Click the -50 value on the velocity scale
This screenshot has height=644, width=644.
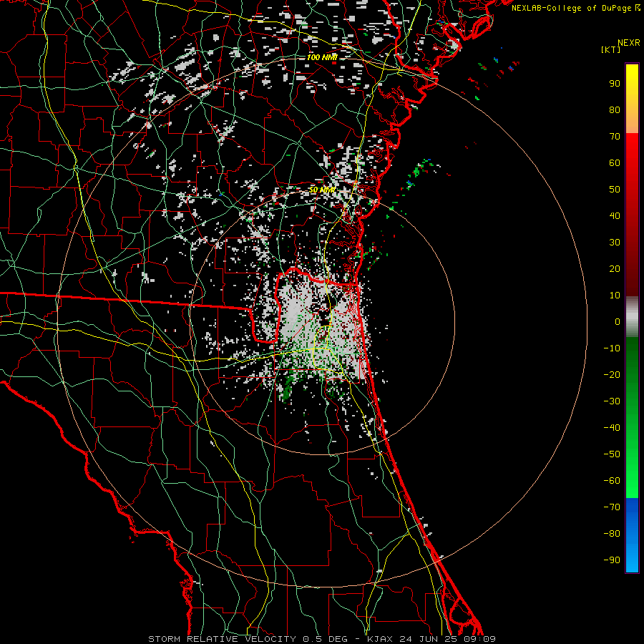[x=612, y=454]
